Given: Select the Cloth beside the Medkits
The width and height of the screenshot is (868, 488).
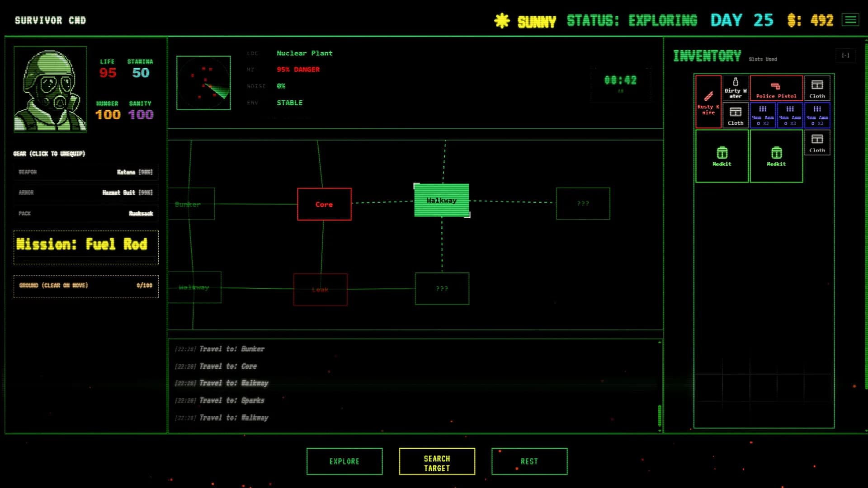Looking at the screenshot, I should click(817, 142).
